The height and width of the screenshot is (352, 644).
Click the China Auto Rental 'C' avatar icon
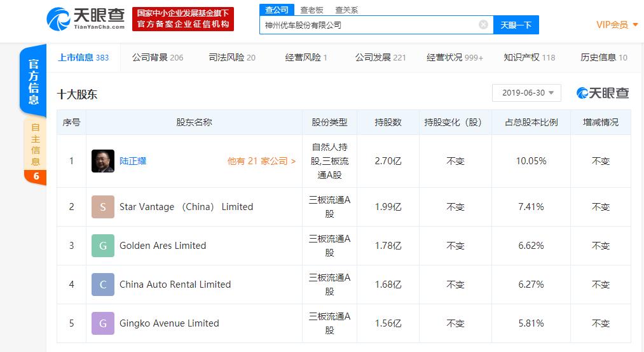point(103,285)
